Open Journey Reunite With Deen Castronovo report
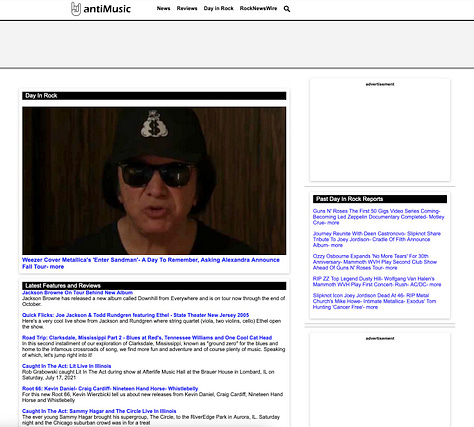The height and width of the screenshot is (427, 474). (377, 239)
